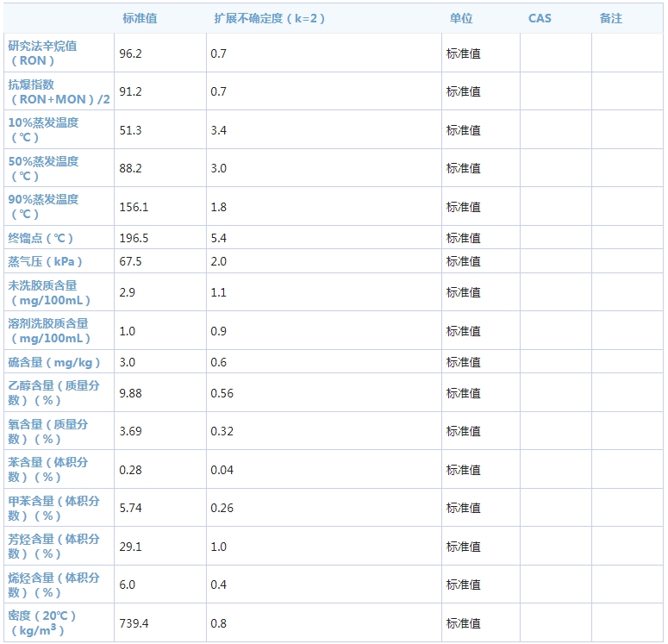The height and width of the screenshot is (644, 668).
Task: Select the 硫含量（mg/kg）row label
Action: tap(53, 362)
